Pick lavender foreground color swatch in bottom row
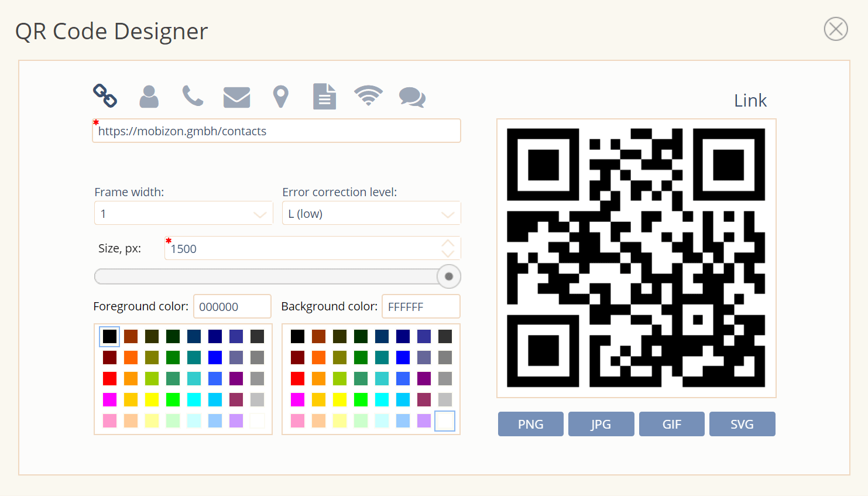This screenshot has height=496, width=868. (x=236, y=420)
